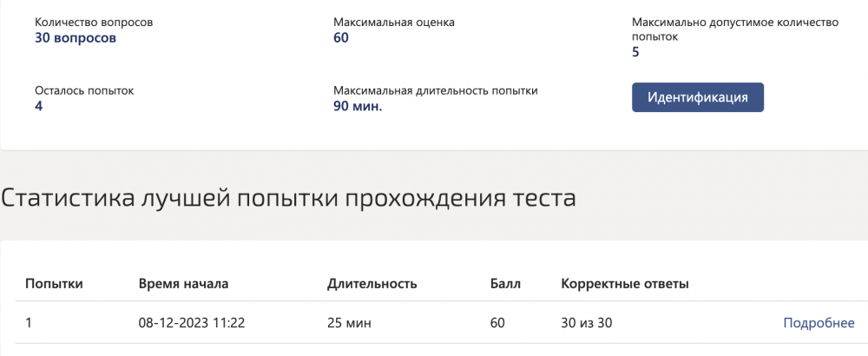This screenshot has width=868, height=356.
Task: Click the Максимальная оценка label
Action: click(x=393, y=22)
